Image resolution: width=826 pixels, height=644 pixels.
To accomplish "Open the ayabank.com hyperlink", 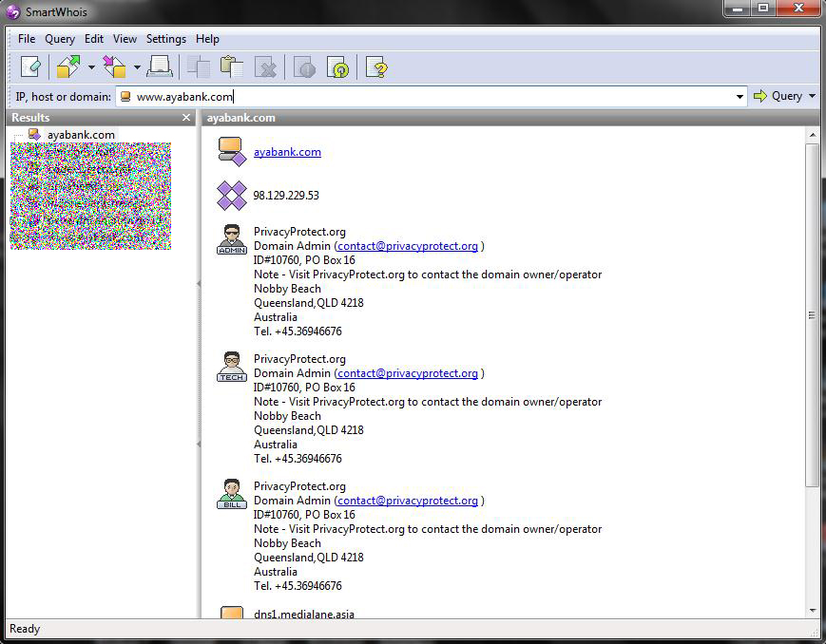I will point(287,152).
